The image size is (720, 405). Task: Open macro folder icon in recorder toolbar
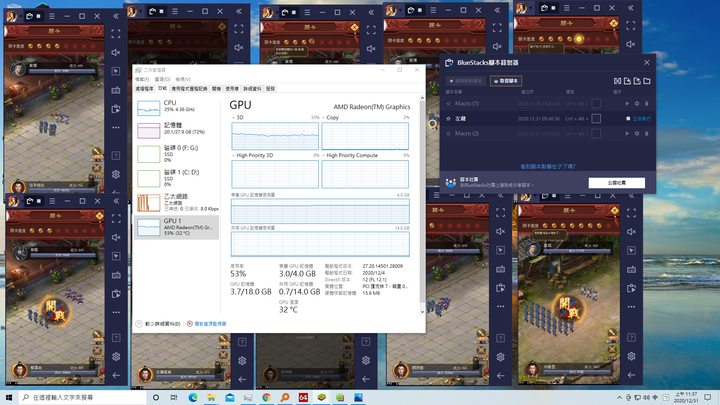pyautogui.click(x=647, y=81)
